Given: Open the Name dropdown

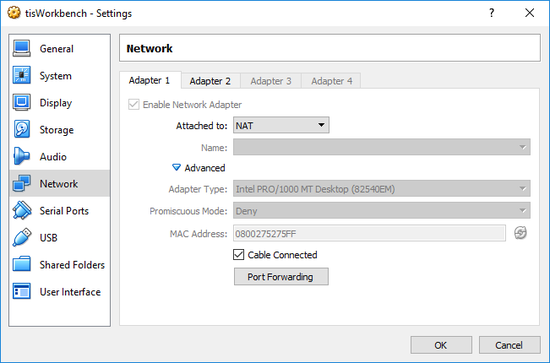Looking at the screenshot, I should [382, 147].
